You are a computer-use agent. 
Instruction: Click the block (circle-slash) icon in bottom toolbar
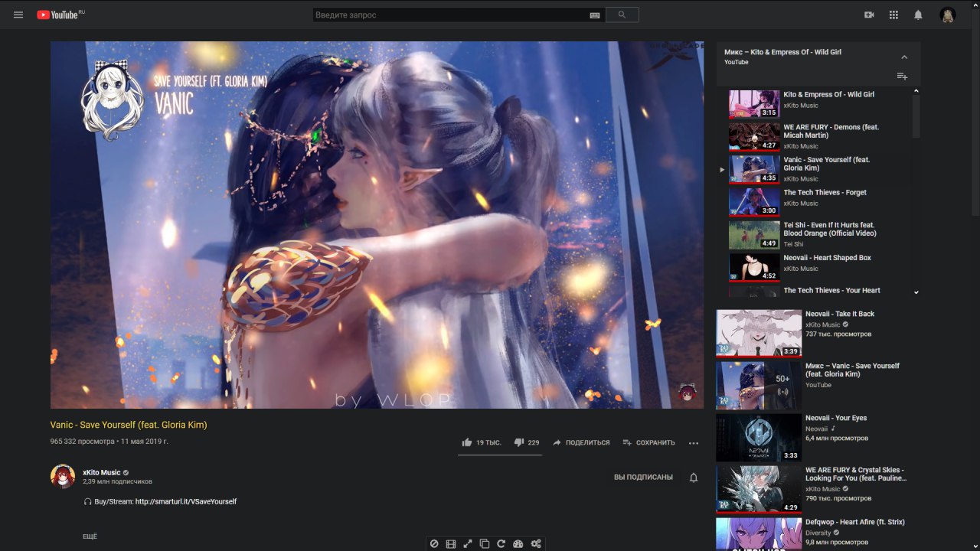tap(434, 544)
